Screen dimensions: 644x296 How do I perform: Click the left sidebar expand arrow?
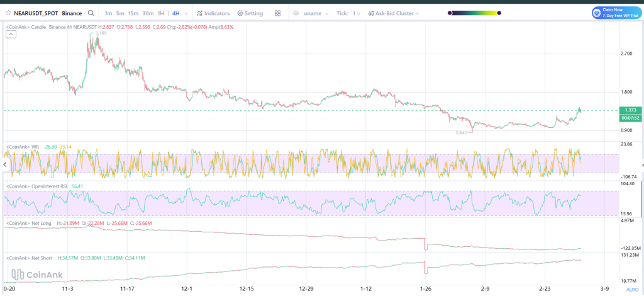pyautogui.click(x=3, y=164)
